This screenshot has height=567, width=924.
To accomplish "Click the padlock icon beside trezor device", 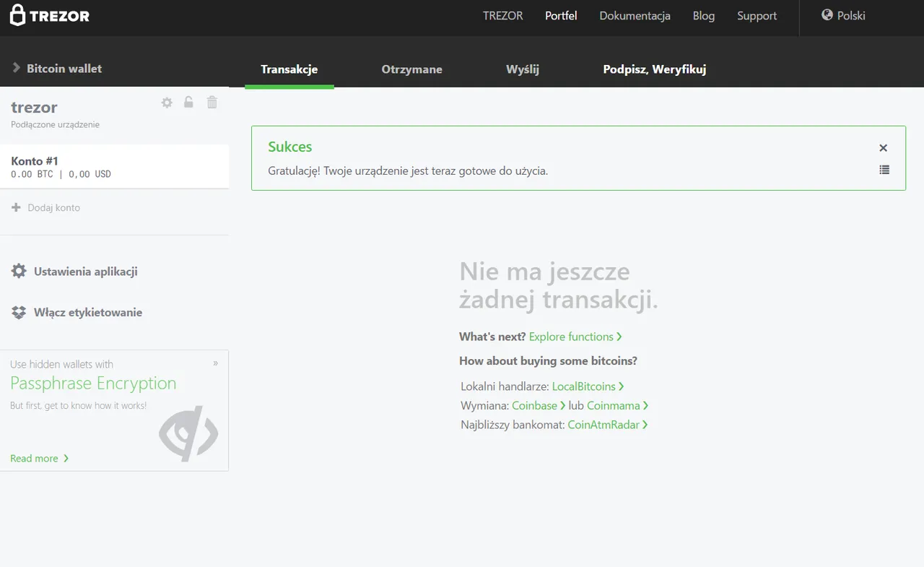I will (188, 102).
